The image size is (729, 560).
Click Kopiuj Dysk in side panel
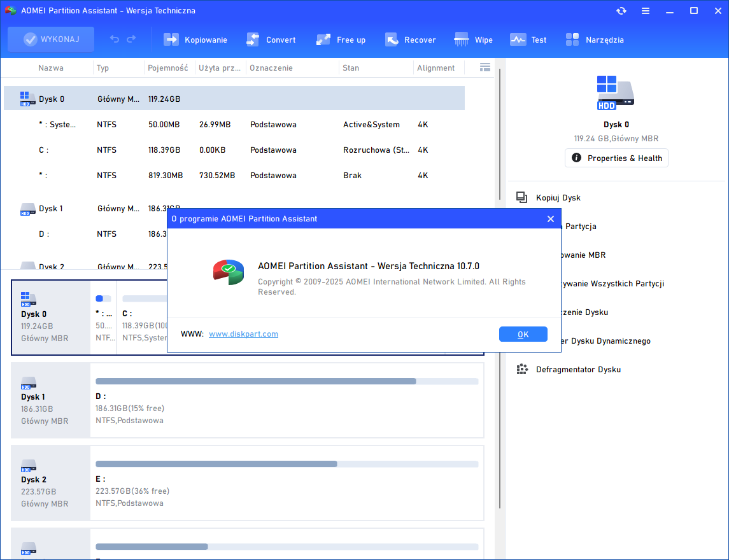click(558, 198)
